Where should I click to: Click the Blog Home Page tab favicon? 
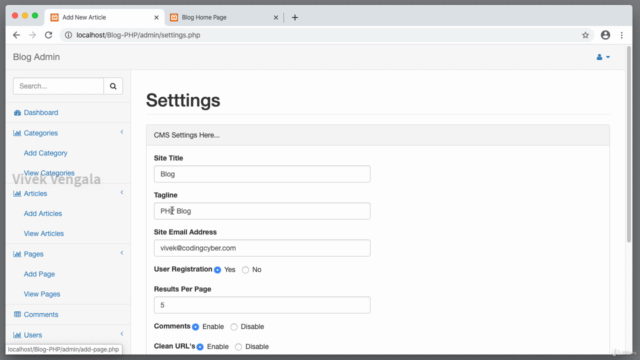click(174, 17)
